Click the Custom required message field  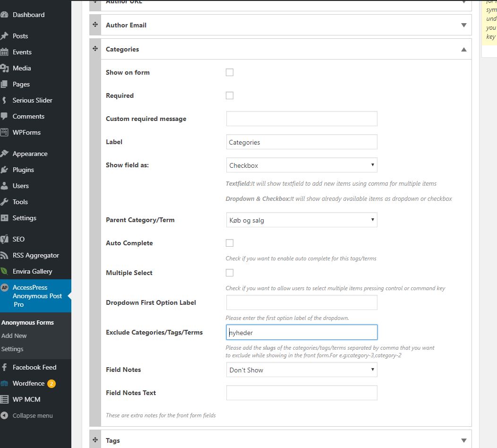pos(302,119)
